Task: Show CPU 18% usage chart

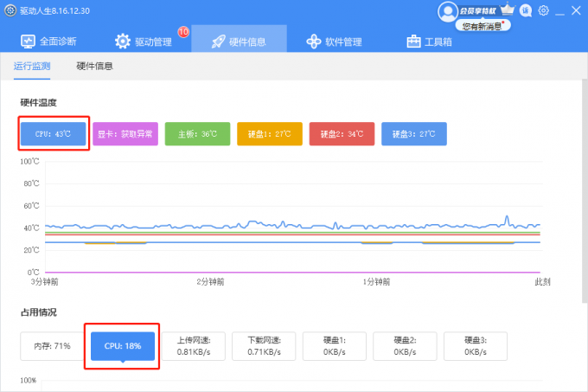Action: [123, 346]
